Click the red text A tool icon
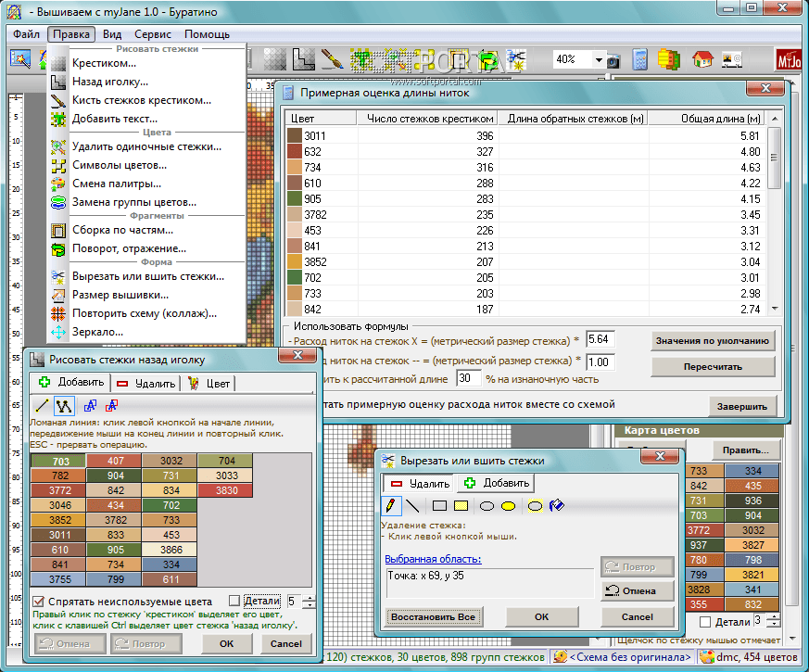Image resolution: width=809 pixels, height=672 pixels. [111, 406]
